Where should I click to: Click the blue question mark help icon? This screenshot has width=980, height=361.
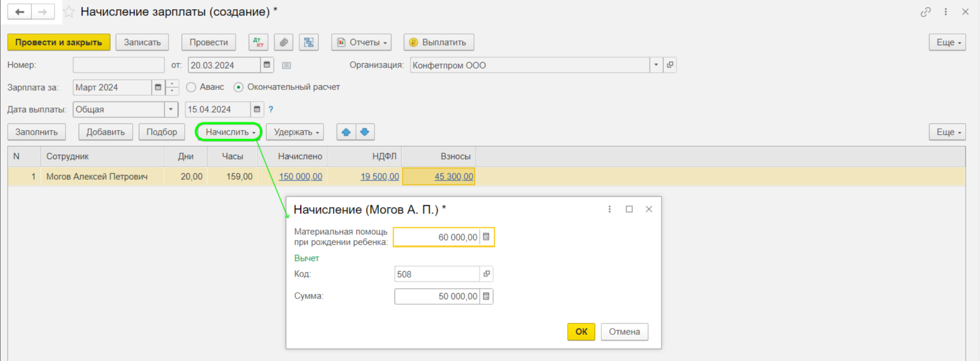[x=271, y=109]
